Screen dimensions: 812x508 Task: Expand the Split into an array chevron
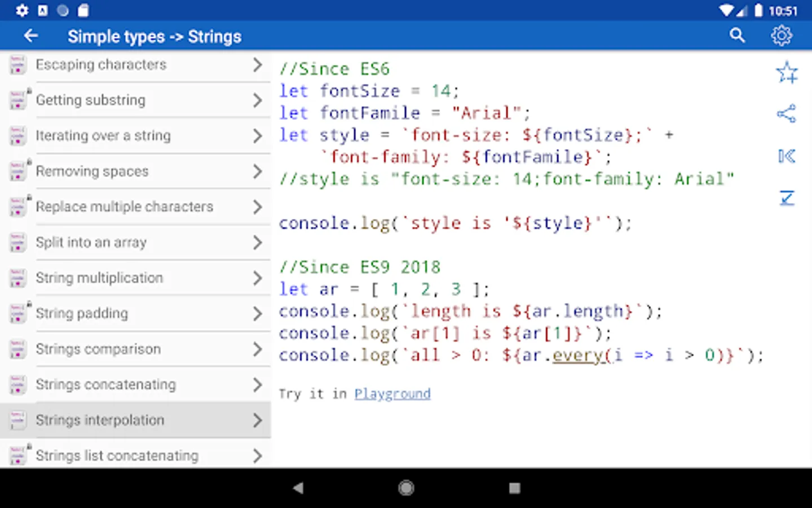[257, 243]
